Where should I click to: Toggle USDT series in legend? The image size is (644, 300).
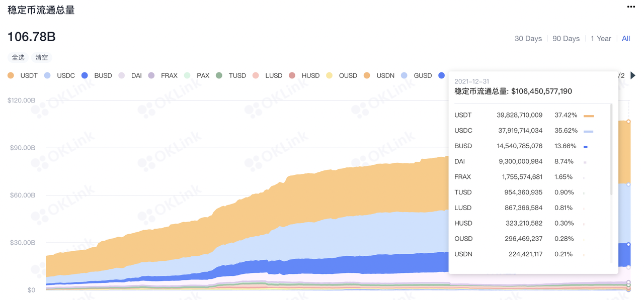pyautogui.click(x=23, y=75)
